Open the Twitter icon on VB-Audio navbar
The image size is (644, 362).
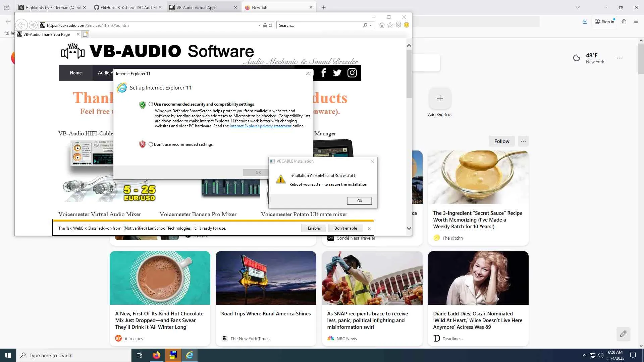pos(337,73)
